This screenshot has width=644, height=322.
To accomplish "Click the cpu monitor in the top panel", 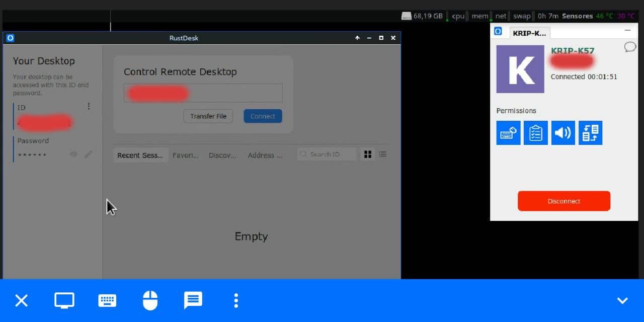I will [458, 16].
